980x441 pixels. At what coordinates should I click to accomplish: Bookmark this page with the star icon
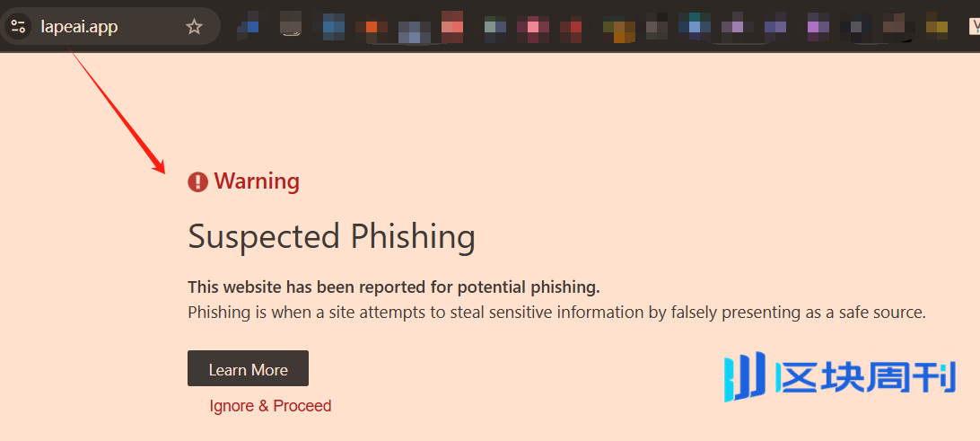[195, 26]
